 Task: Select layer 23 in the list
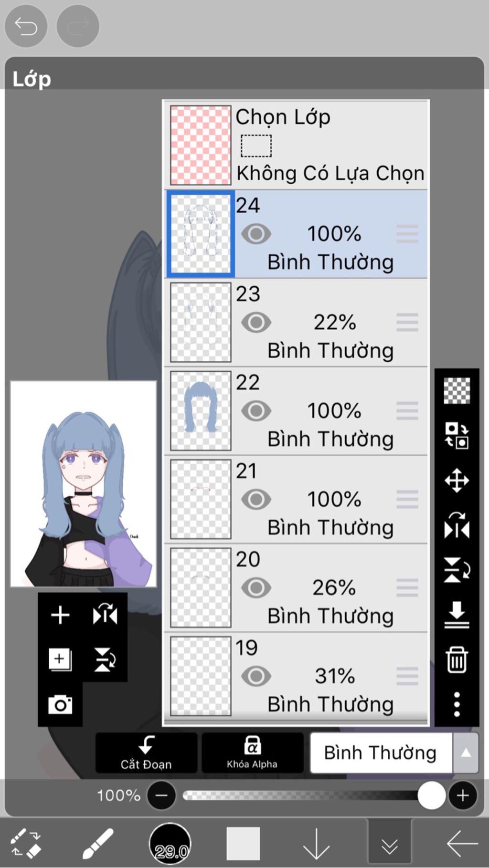tap(296, 323)
